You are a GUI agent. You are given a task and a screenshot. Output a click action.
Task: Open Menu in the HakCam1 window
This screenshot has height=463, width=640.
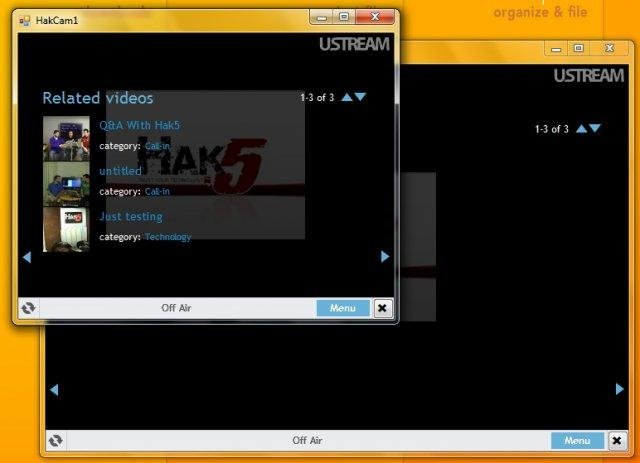(343, 308)
